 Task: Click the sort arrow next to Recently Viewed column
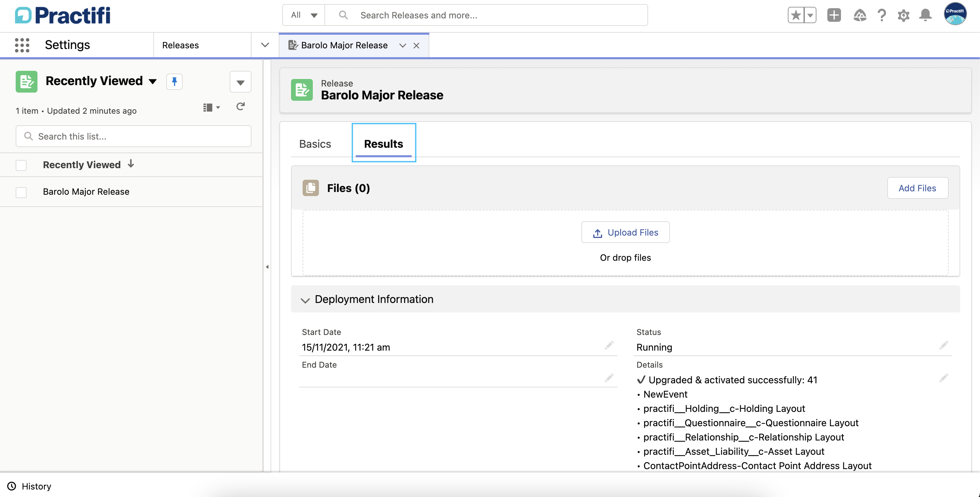(131, 164)
